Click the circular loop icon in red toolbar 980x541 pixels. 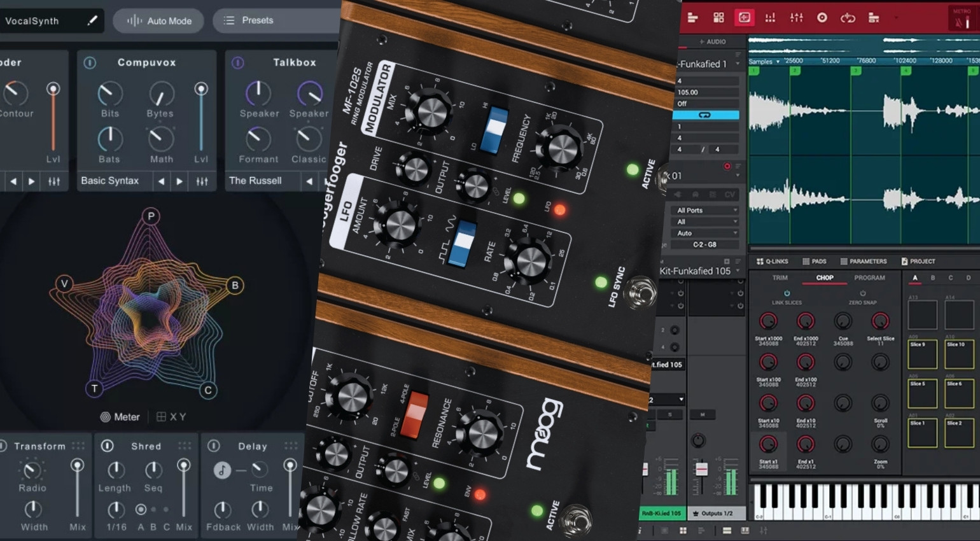pos(850,18)
